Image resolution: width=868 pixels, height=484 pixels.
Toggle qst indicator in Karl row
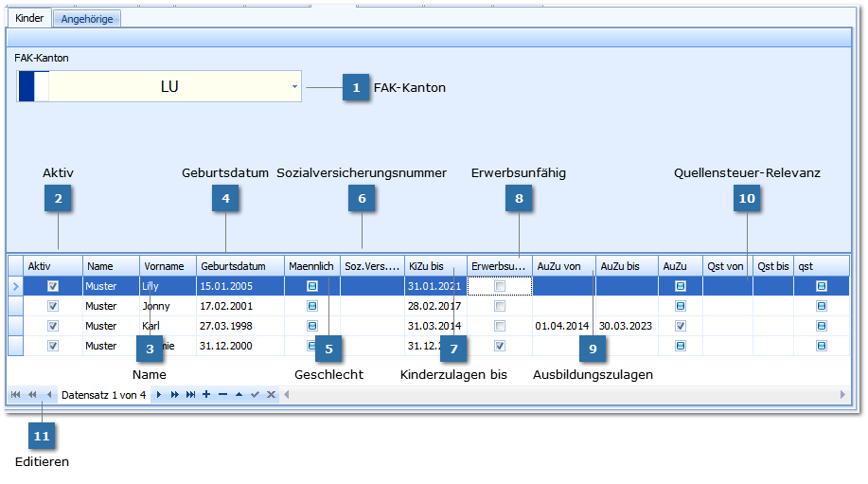(x=821, y=326)
